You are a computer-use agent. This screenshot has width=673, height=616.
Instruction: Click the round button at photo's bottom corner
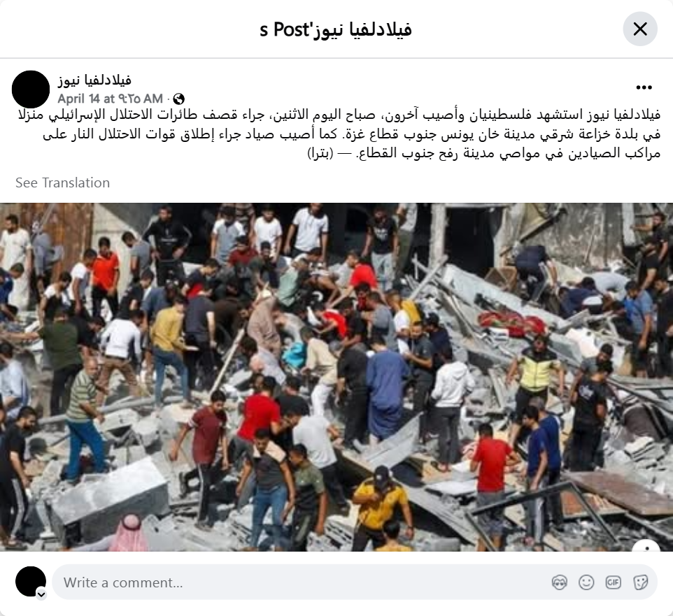coord(646,547)
